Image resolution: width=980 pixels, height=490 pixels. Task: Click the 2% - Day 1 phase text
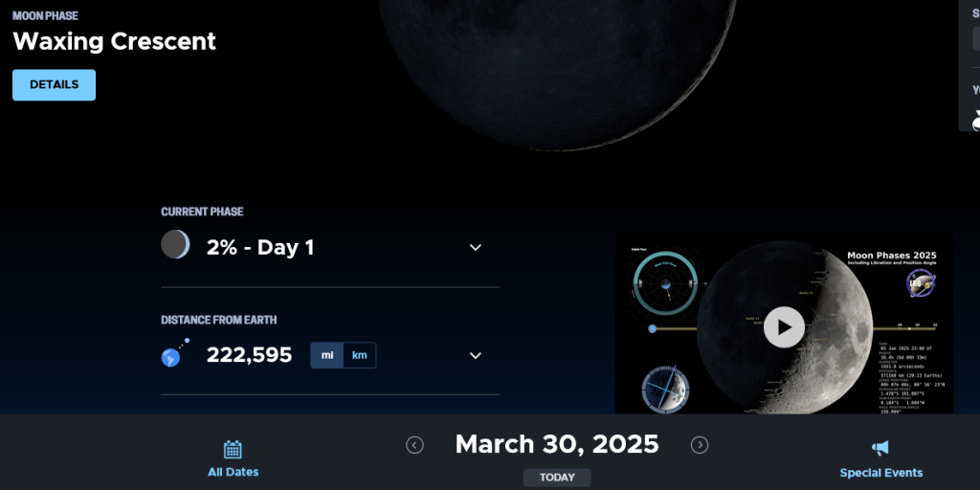point(260,247)
